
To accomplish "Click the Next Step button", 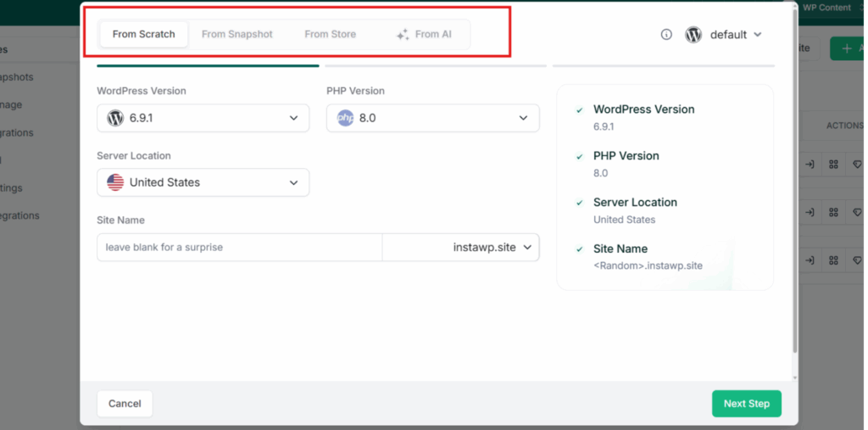I will tap(746, 404).
